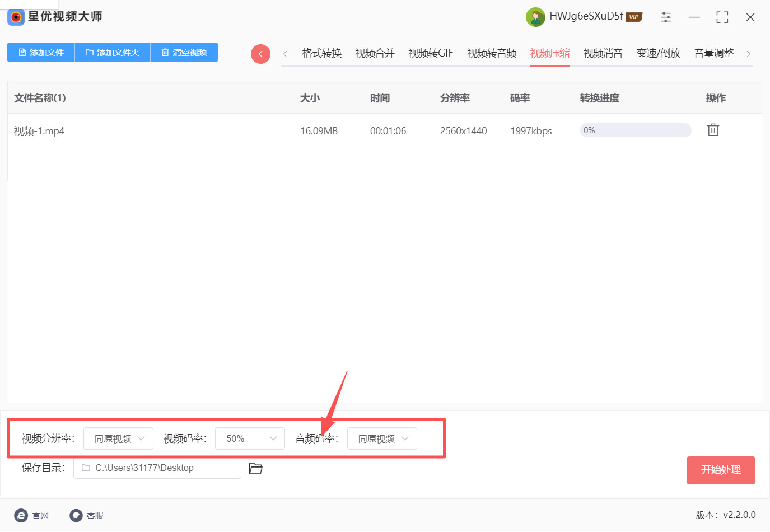Viewport: 770px width, 532px height.
Task: Click the version v2.2.0.0 label
Action: click(726, 515)
